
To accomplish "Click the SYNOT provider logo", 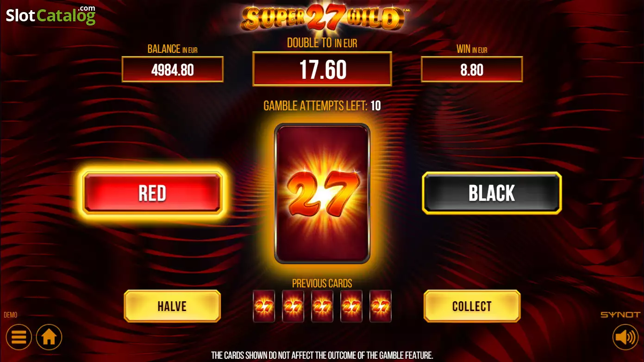I will (620, 315).
